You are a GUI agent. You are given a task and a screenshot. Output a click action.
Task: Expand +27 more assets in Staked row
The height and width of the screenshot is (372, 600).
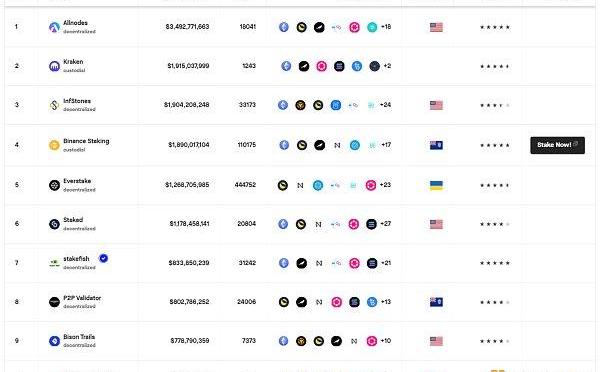385,224
